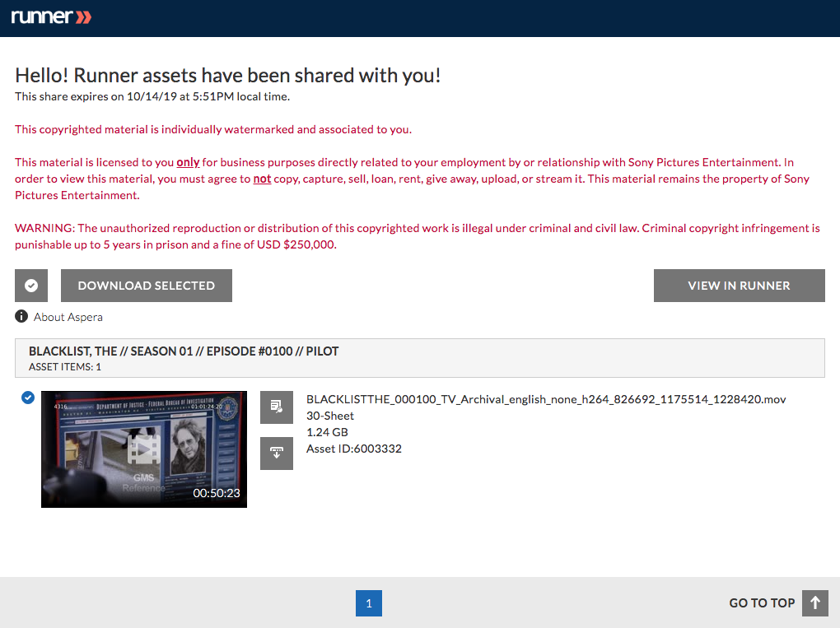Click the 30-Sheet label
Image resolution: width=840 pixels, height=628 pixels.
[330, 416]
